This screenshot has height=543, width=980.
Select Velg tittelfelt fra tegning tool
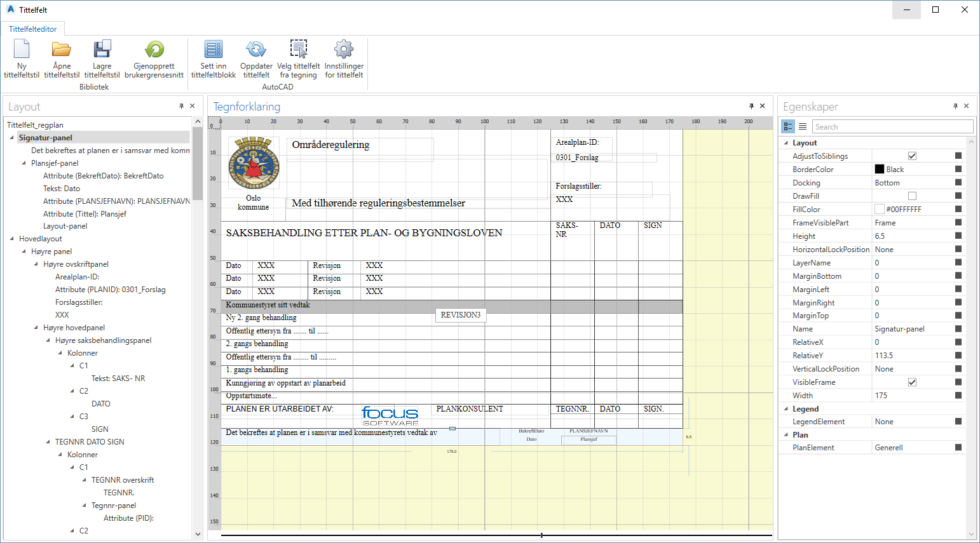(298, 50)
